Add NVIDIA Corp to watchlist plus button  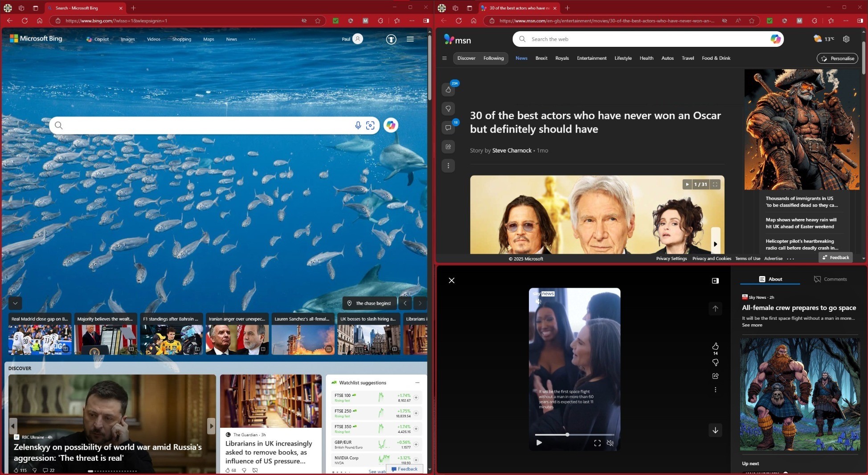416,460
